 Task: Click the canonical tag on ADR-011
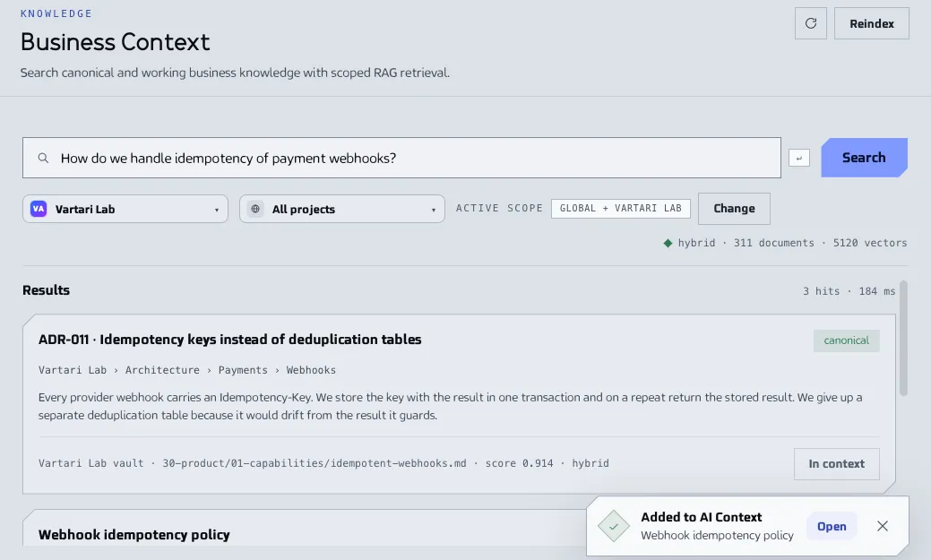click(x=846, y=340)
